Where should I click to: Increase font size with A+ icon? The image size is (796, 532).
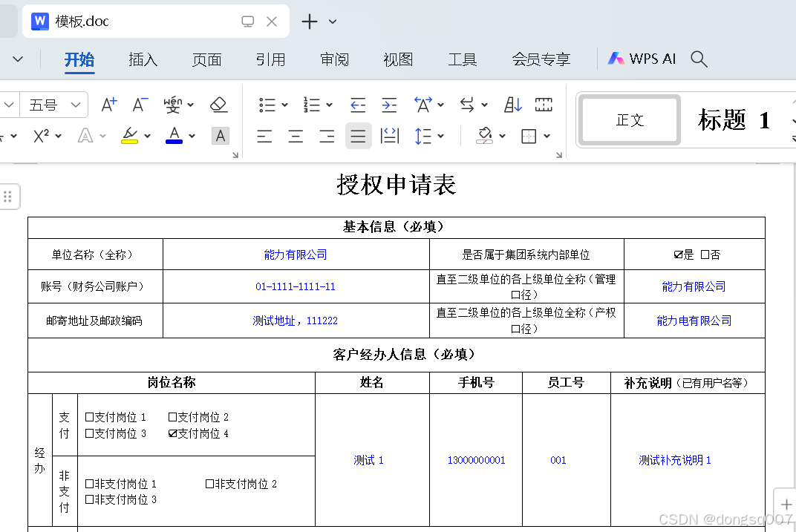(109, 105)
